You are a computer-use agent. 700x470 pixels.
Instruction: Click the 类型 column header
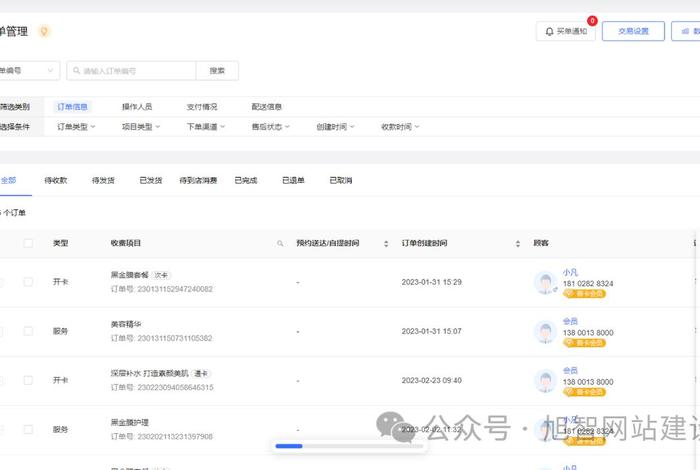(x=60, y=243)
